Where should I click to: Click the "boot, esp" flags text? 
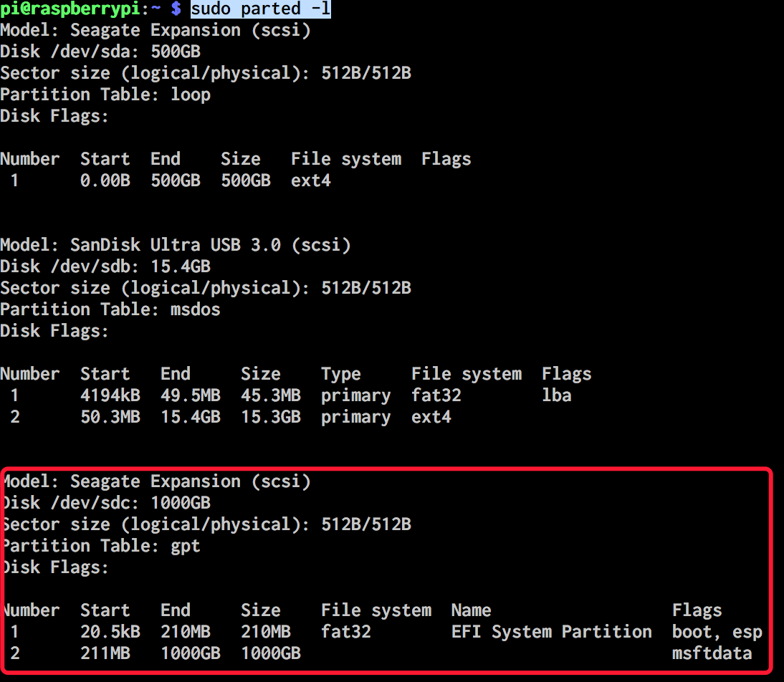(717, 632)
